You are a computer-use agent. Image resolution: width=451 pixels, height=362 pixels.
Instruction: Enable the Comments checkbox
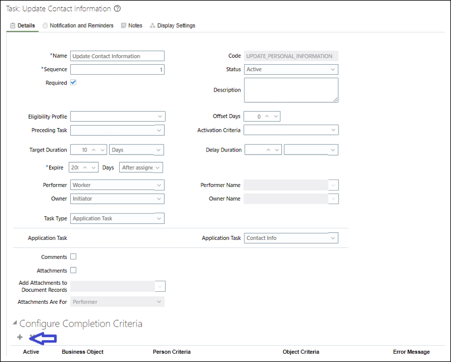[73, 257]
